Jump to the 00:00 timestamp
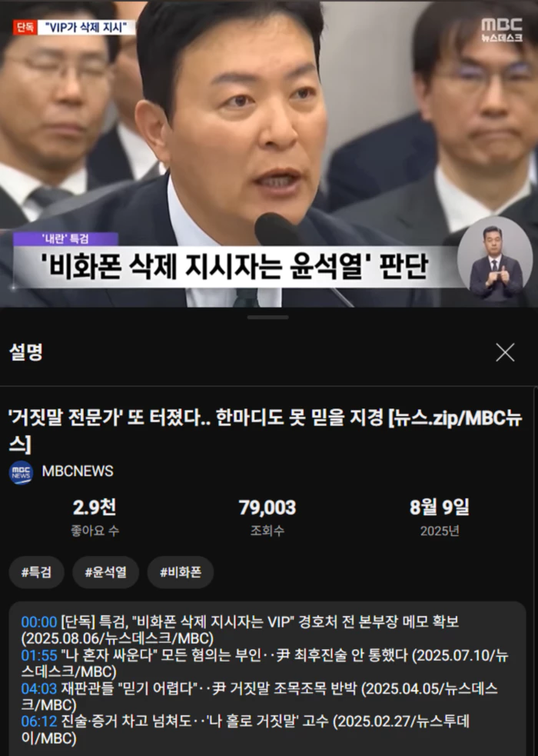538x756 pixels. [x=39, y=622]
